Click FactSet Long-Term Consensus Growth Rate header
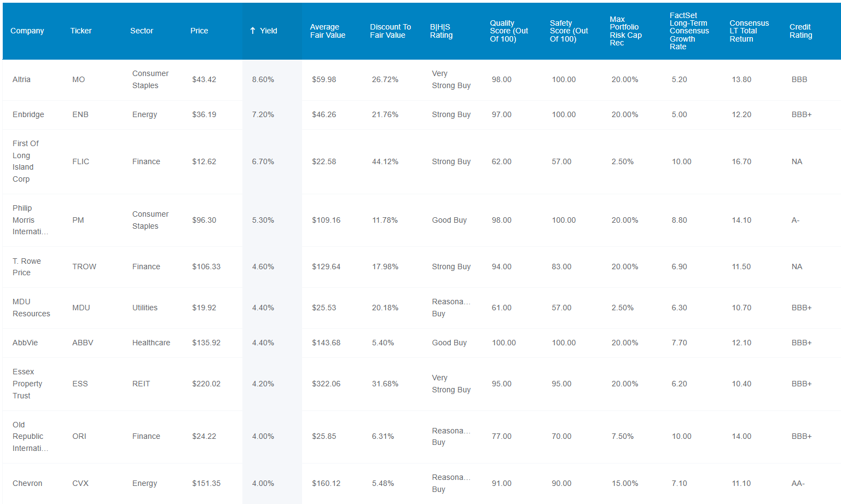The width and height of the screenshot is (841, 504). tap(689, 31)
